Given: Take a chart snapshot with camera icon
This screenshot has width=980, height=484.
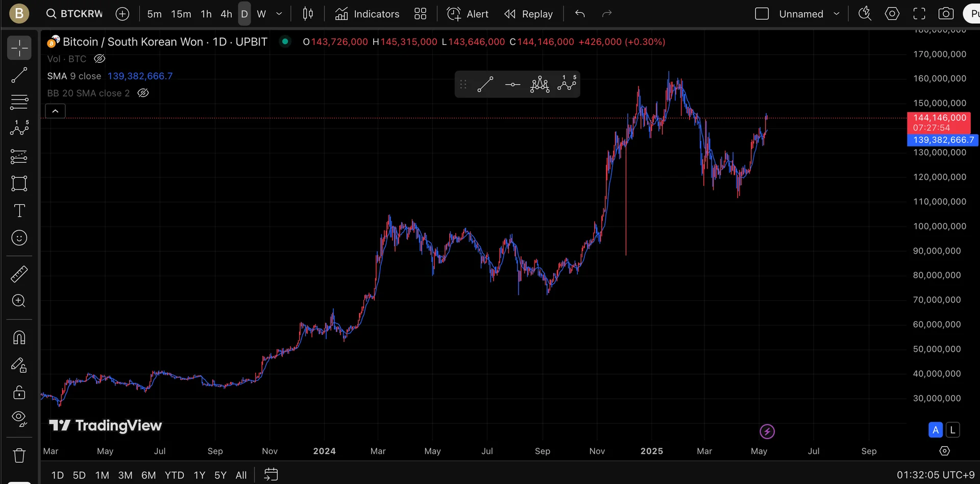Looking at the screenshot, I should [x=946, y=14].
